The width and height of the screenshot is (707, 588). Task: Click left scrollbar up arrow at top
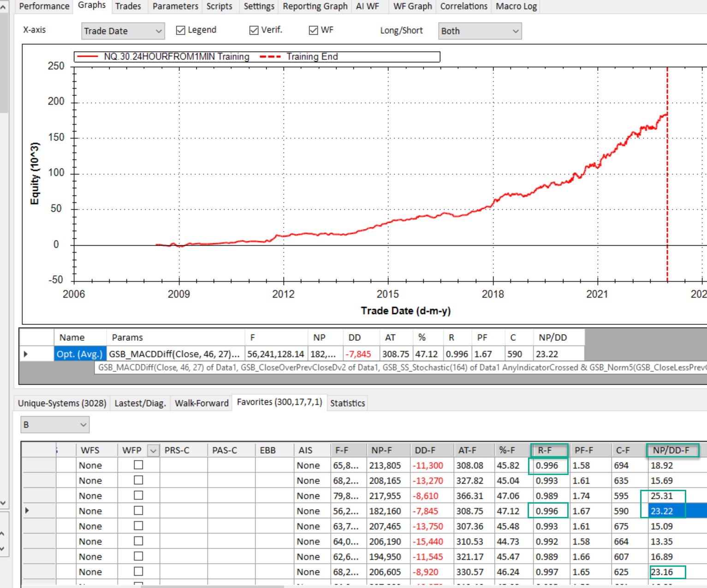point(3,7)
